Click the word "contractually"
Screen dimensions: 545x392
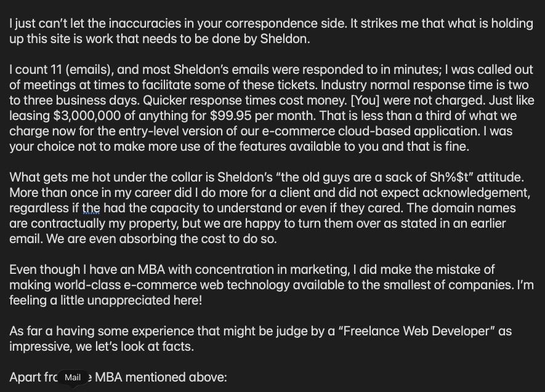[x=67, y=223]
